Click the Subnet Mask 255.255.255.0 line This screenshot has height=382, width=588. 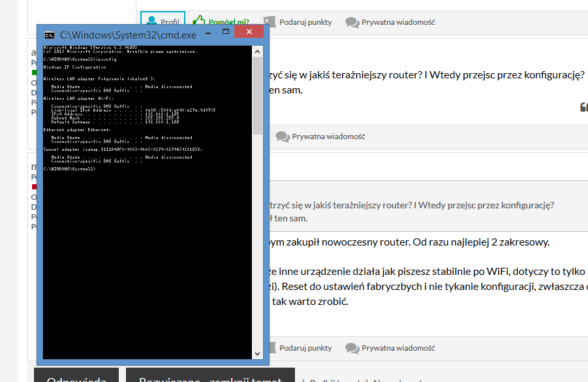click(x=115, y=118)
